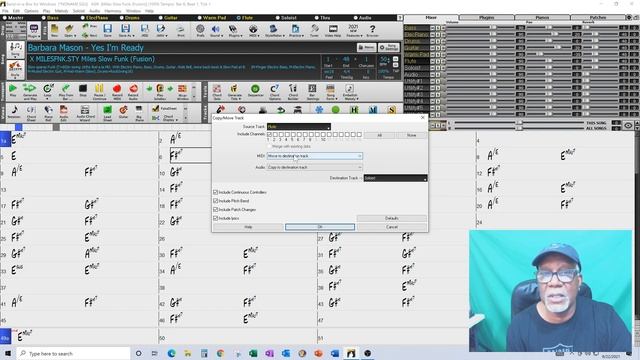This screenshot has width=640, height=360.
Task: Click the None channels button in the dialog
Action: click(411, 135)
